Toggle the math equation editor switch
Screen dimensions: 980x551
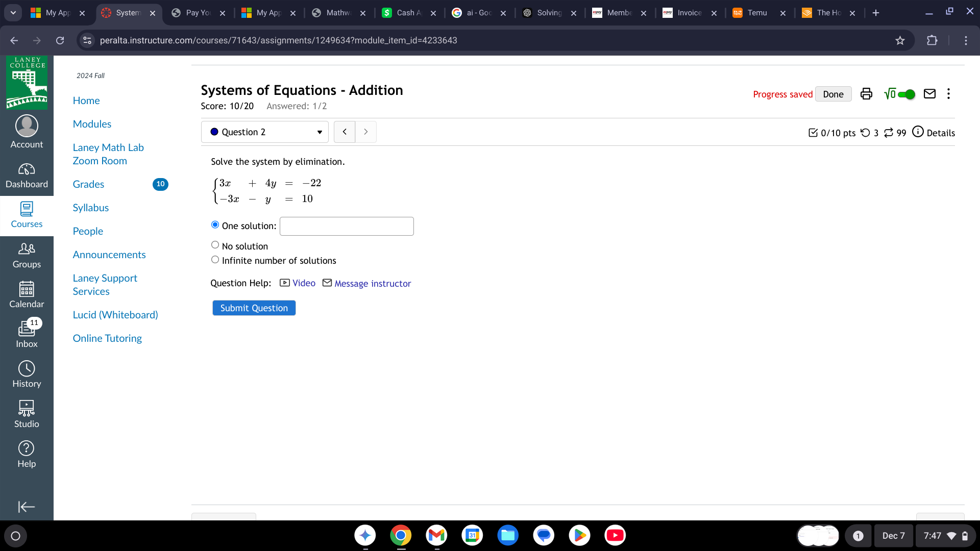(x=906, y=94)
